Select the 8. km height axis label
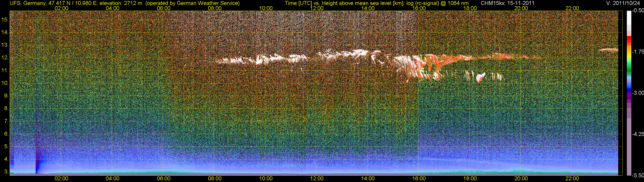Screen dimensions: 644x182 click(6, 109)
